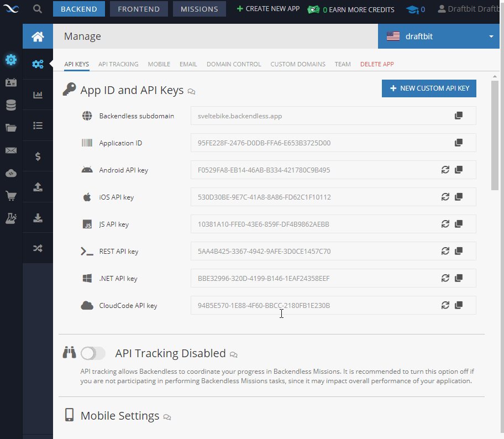504x439 pixels.
Task: Open the graduation cap missions counter
Action: coord(416,9)
